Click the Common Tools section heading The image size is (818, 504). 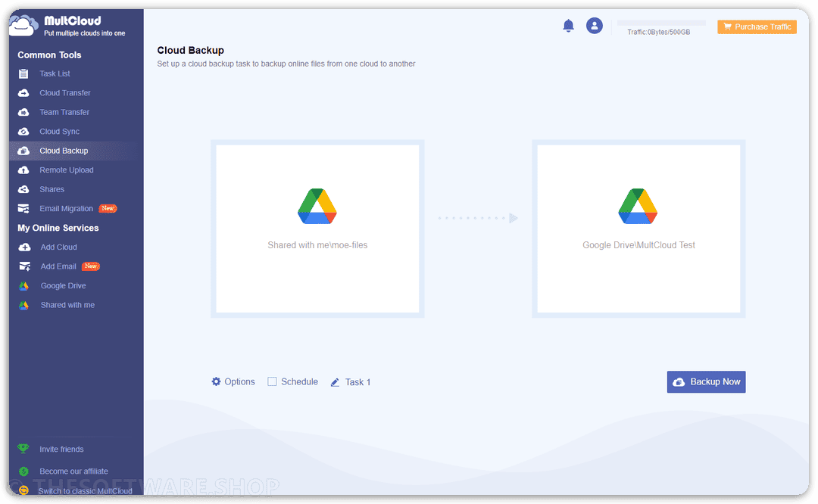49,54
